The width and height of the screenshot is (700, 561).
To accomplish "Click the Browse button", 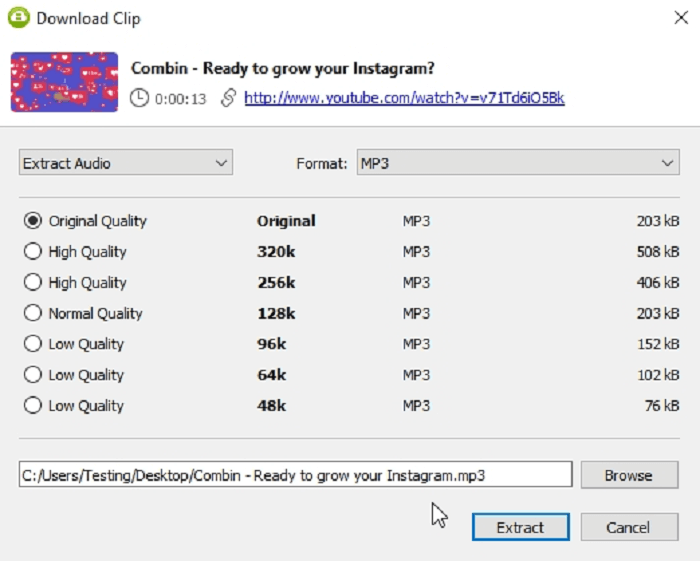I will point(628,475).
